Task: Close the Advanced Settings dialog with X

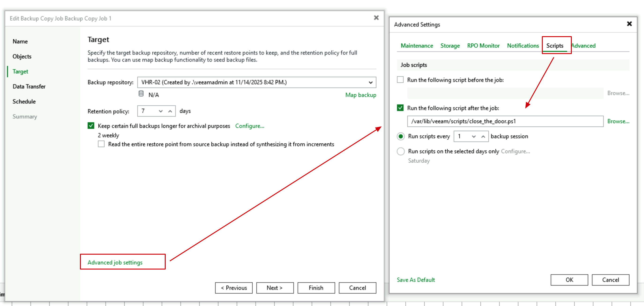Action: 629,24
